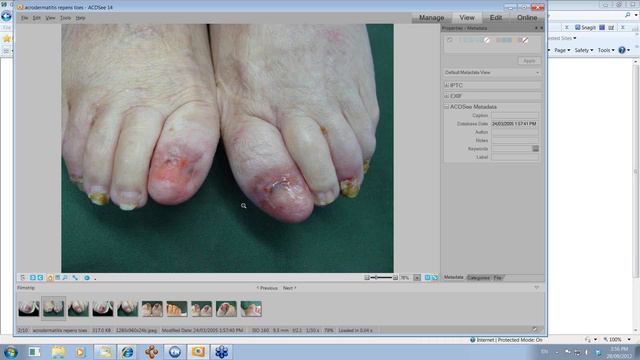Click the select tool icon in bottom toolbar
The image size is (640, 360).
pyautogui.click(x=23, y=278)
